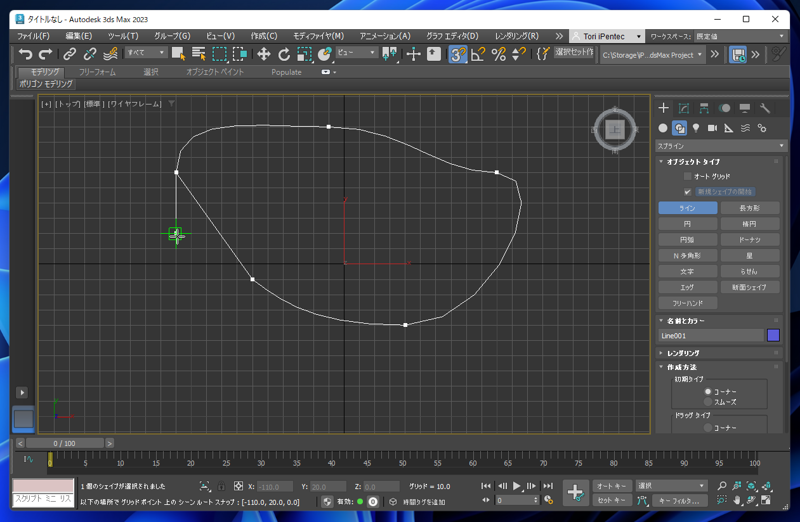Image resolution: width=800 pixels, height=522 pixels.
Task: Click the 星 shape button
Action: point(750,255)
